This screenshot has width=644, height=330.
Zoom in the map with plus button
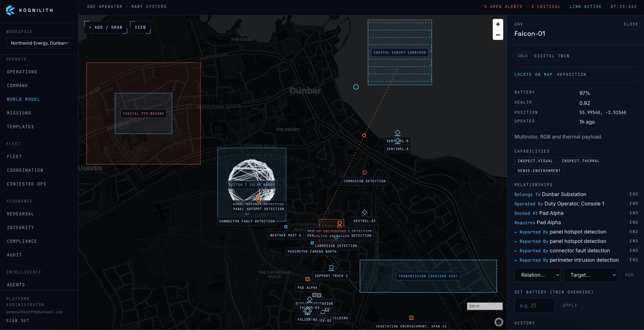pos(498,24)
